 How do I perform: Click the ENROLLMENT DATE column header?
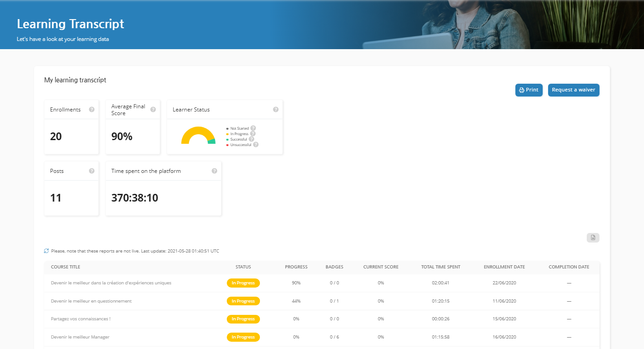click(504, 267)
